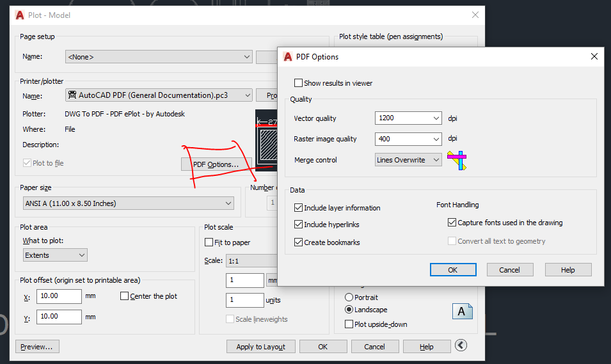Viewport: 611px width, 364px height.
Task: Click the AutoCAD logo in Plot - Model title bar
Action: tap(19, 15)
